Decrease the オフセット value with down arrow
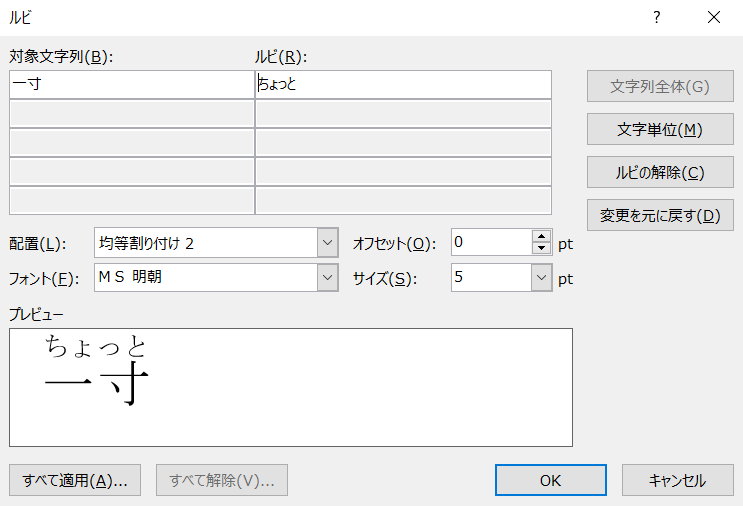 tap(541, 248)
